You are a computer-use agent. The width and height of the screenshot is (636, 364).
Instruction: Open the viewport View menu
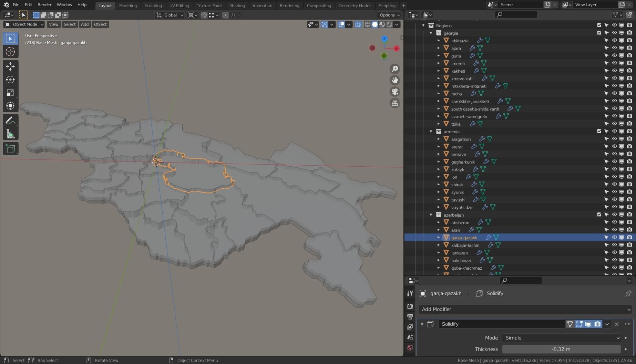[x=53, y=24]
